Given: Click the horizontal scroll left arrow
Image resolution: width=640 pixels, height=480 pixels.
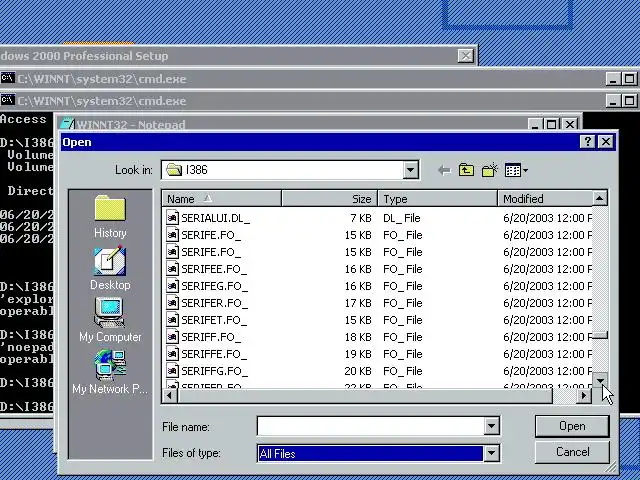Looking at the screenshot, I should [170, 396].
